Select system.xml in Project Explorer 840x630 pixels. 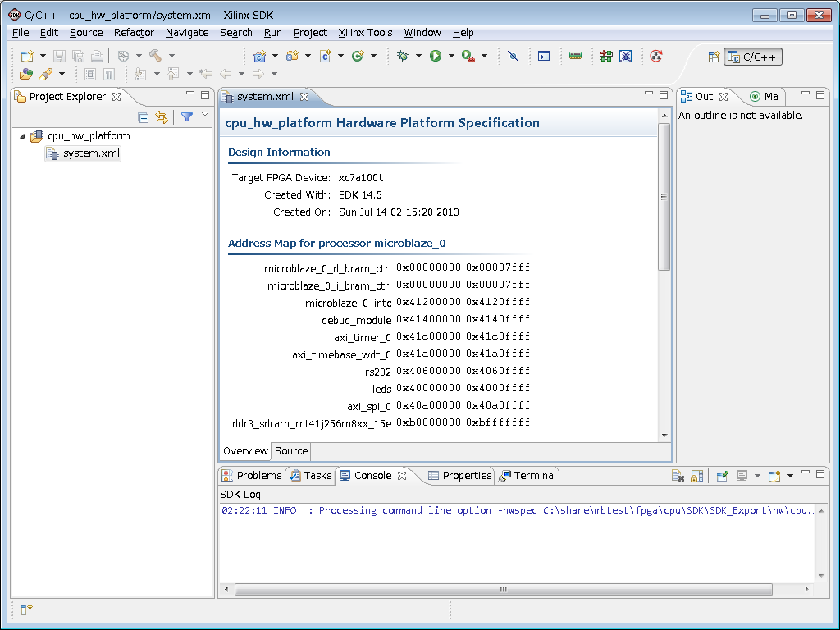click(91, 153)
